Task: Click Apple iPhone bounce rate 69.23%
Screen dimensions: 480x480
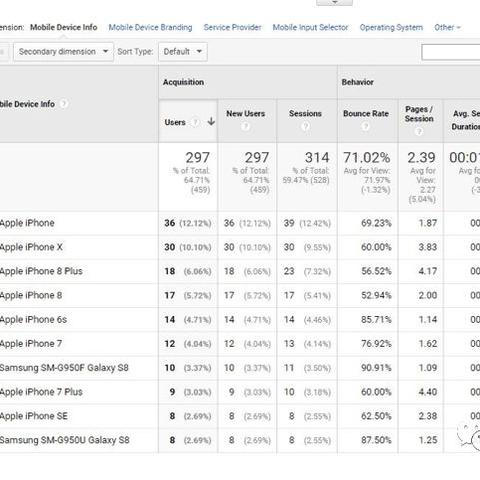Action: (x=376, y=223)
